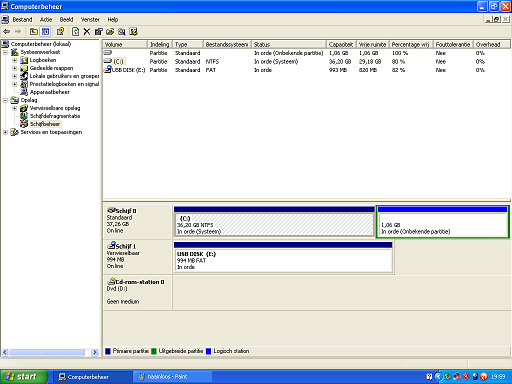Screen dimensions: 512x384
Task: Click the 29,18 GB free space cell
Action: click(x=370, y=61)
